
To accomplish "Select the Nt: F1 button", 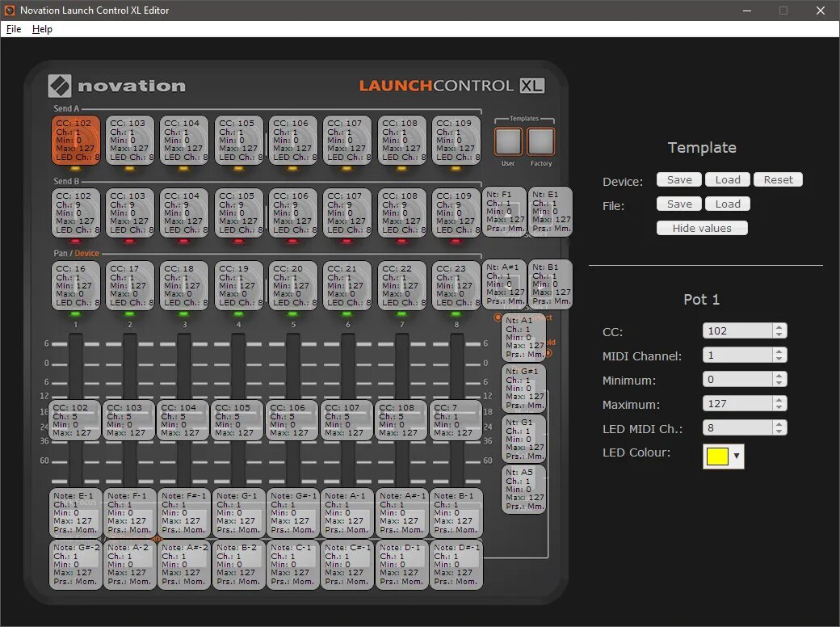I will 505,212.
